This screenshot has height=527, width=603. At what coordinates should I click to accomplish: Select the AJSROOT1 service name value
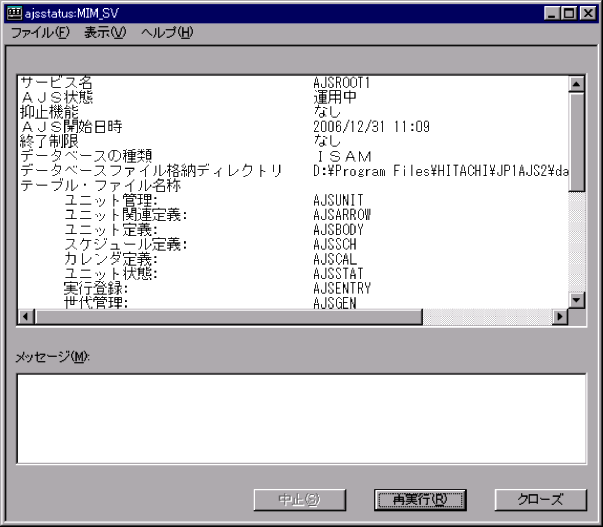[x=341, y=83]
